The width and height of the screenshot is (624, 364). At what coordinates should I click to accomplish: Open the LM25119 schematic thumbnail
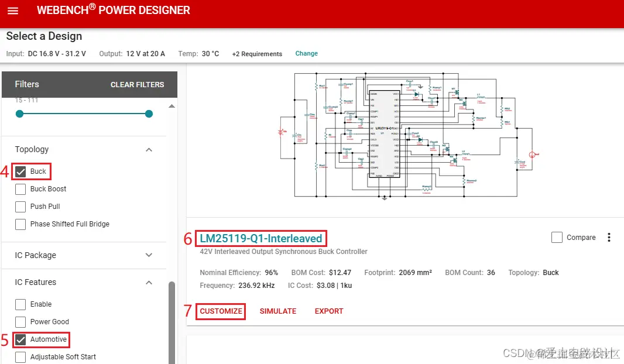click(409, 135)
